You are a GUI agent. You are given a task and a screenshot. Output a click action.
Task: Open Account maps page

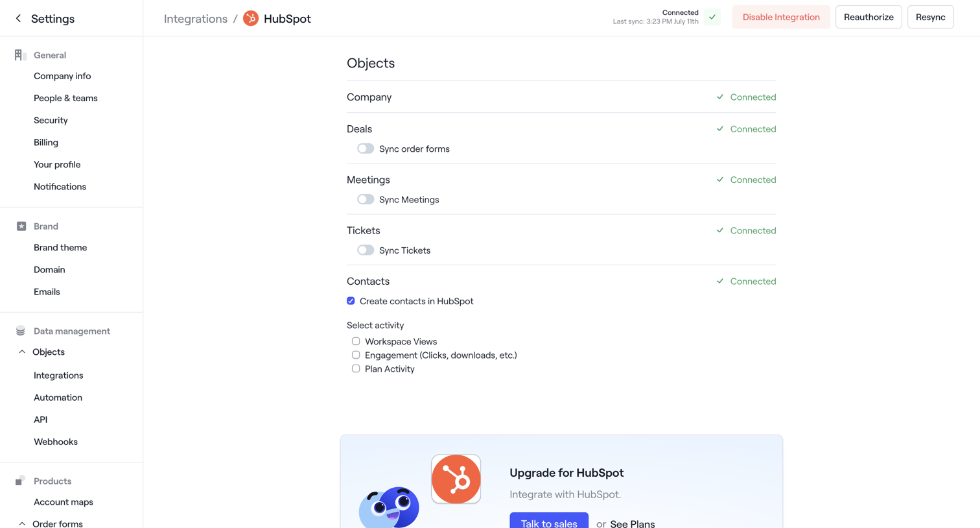click(x=64, y=501)
